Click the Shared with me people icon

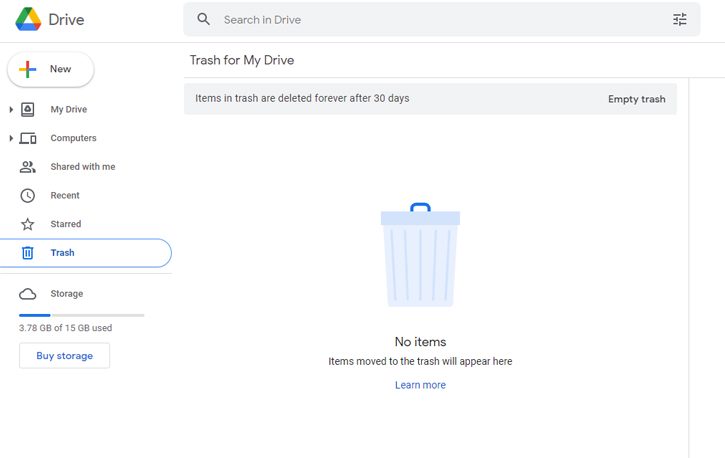(28, 167)
